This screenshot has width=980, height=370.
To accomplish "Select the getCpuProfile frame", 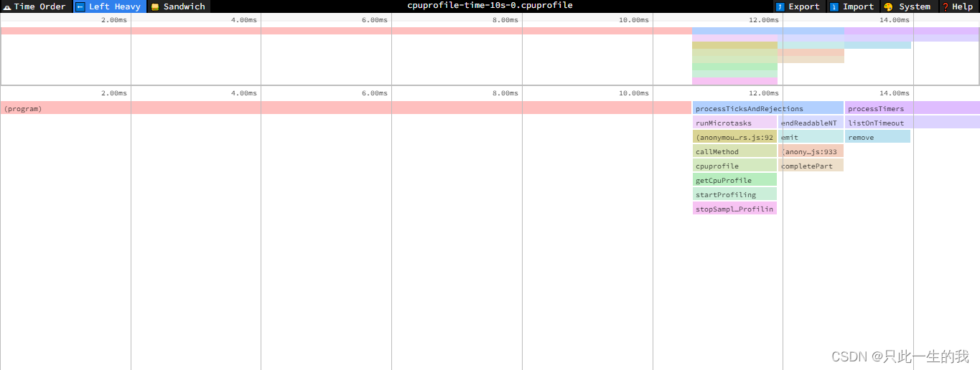I will click(x=734, y=180).
